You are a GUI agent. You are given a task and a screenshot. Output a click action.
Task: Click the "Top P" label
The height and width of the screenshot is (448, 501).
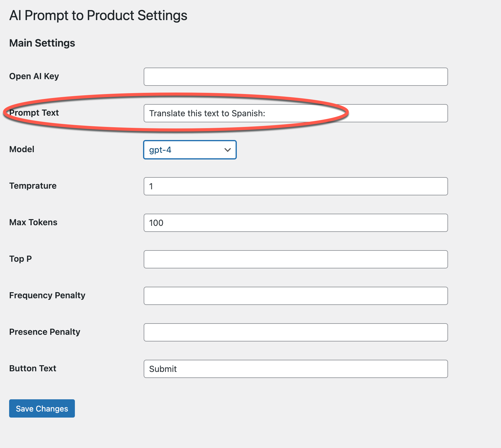(x=20, y=259)
